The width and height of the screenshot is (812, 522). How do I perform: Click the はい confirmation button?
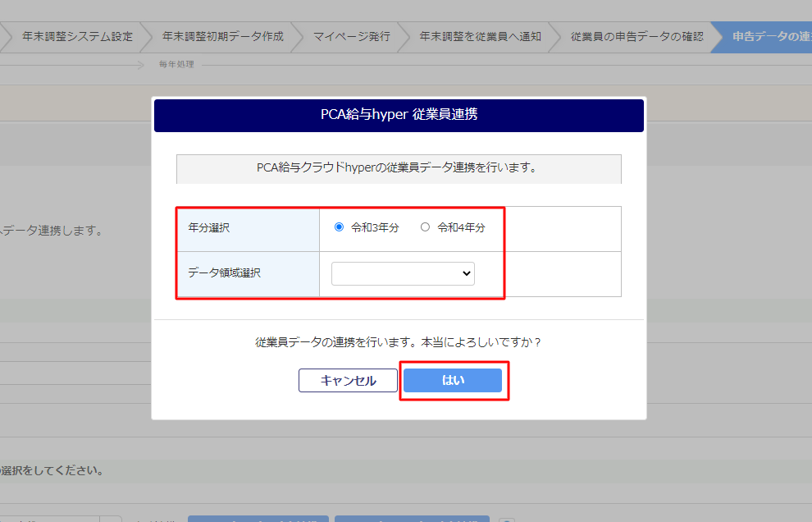click(x=453, y=381)
